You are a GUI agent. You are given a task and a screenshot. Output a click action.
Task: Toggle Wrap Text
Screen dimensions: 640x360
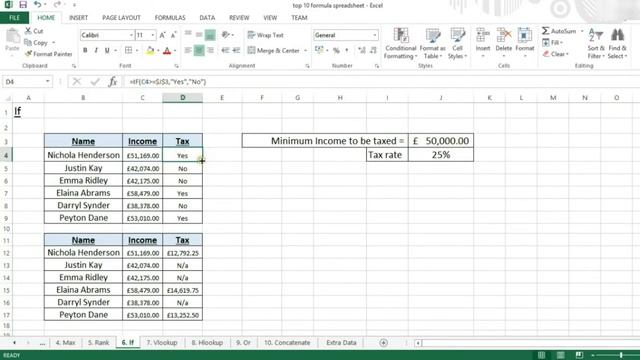pos(266,35)
